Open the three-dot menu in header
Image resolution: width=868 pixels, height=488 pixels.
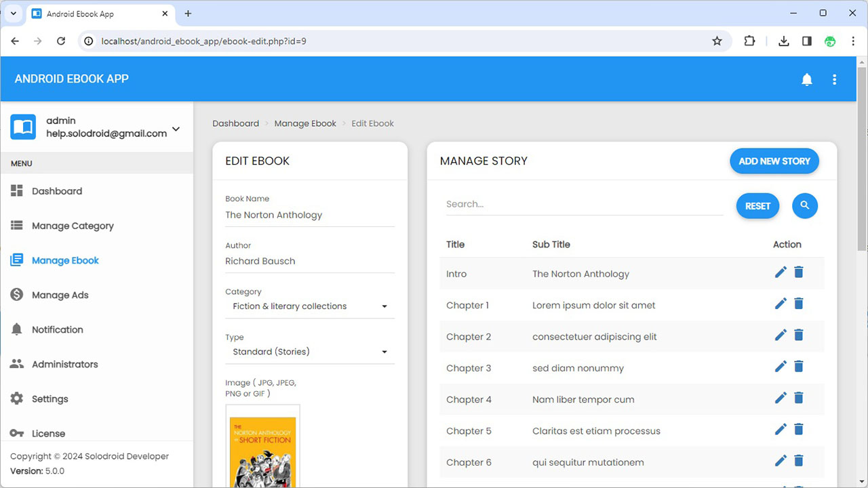tap(834, 79)
